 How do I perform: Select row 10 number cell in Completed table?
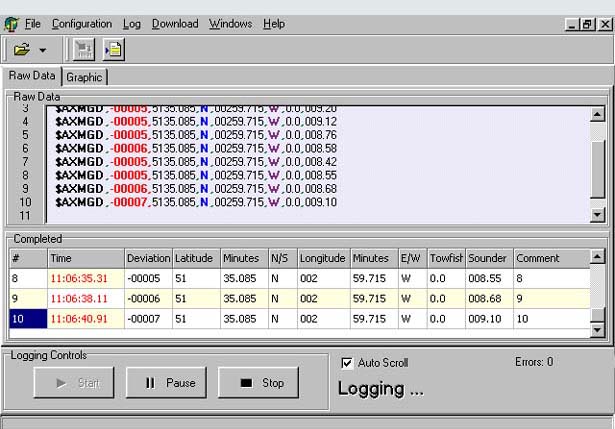28,319
